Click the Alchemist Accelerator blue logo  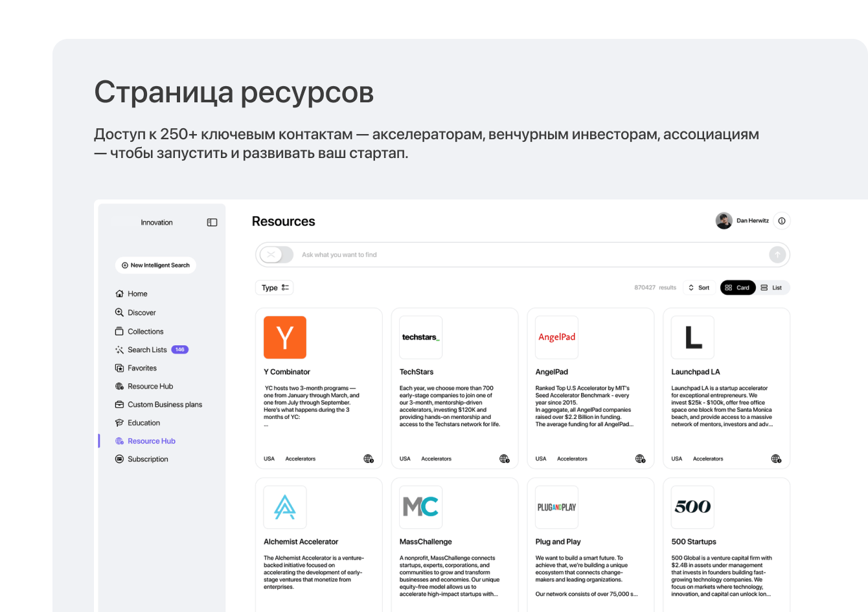click(285, 507)
